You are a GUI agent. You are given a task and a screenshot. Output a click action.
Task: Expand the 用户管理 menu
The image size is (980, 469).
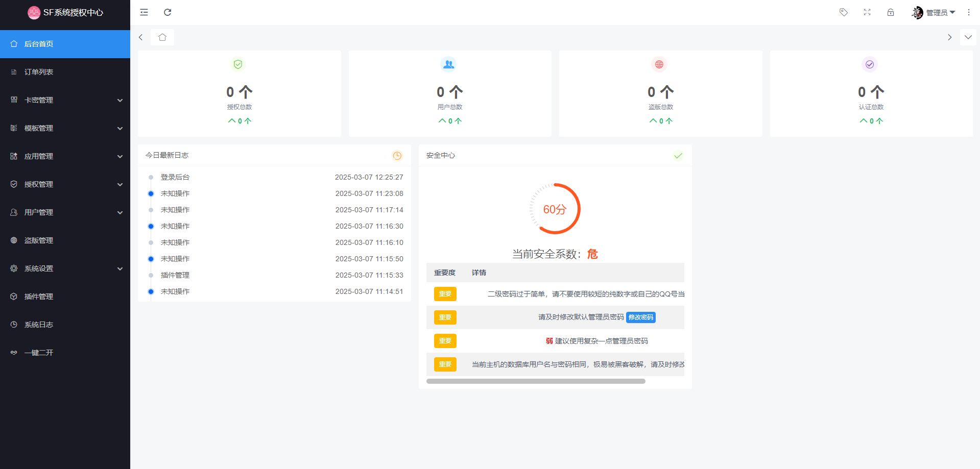[65, 212]
